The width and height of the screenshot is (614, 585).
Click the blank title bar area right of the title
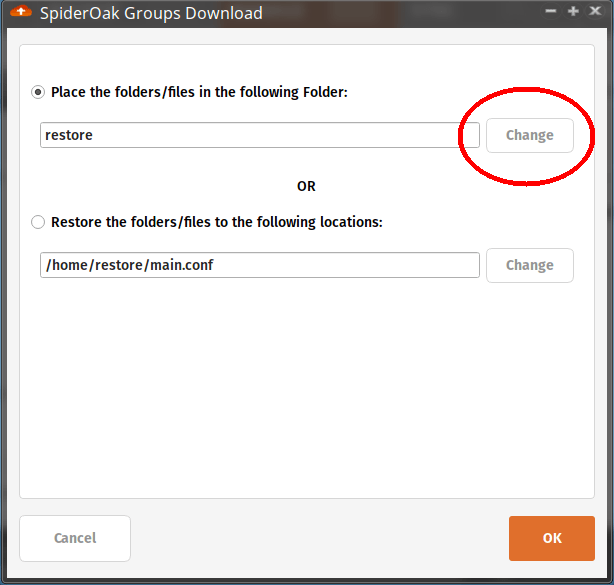[400, 13]
